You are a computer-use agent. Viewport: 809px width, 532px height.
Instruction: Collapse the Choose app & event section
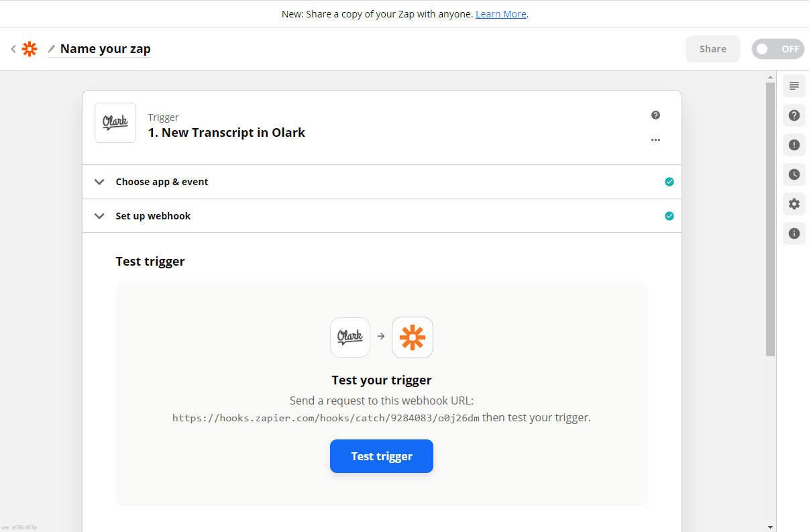point(99,181)
